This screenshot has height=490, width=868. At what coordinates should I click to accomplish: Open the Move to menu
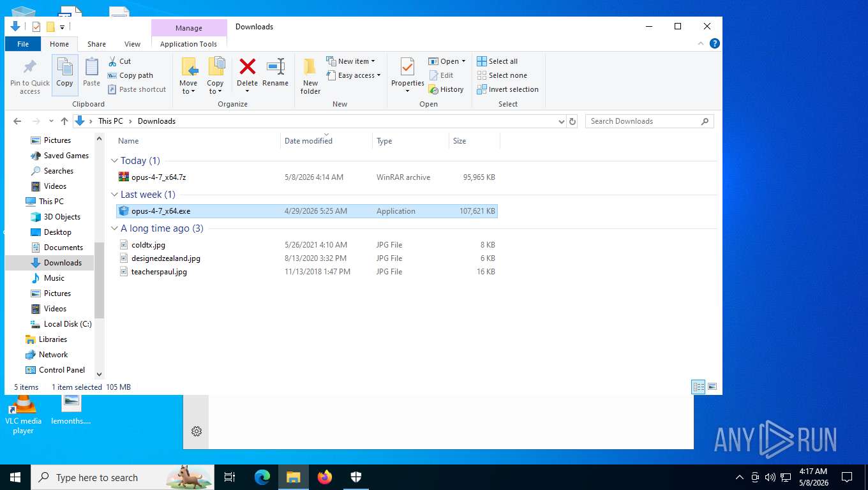pos(188,75)
